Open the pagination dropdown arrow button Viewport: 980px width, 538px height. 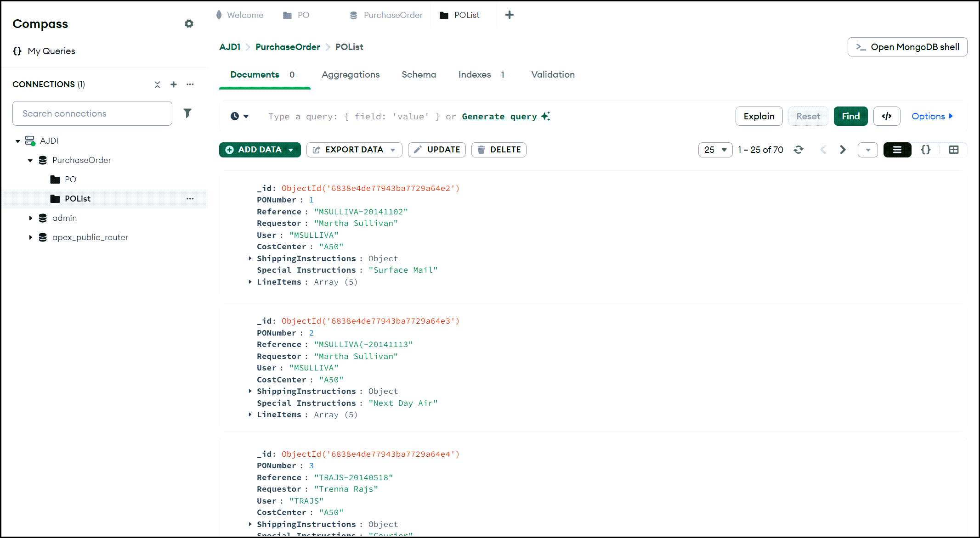tap(868, 150)
